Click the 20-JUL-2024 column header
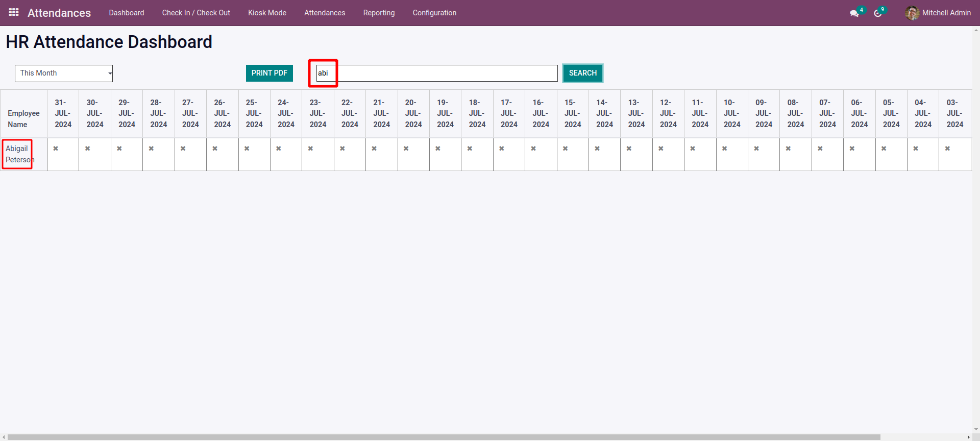Screen dimensions: 980x441 (x=413, y=113)
